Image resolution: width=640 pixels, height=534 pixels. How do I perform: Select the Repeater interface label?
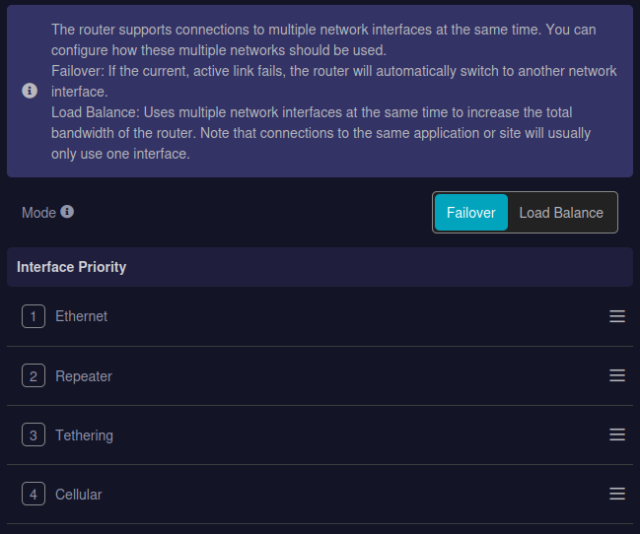(x=83, y=376)
